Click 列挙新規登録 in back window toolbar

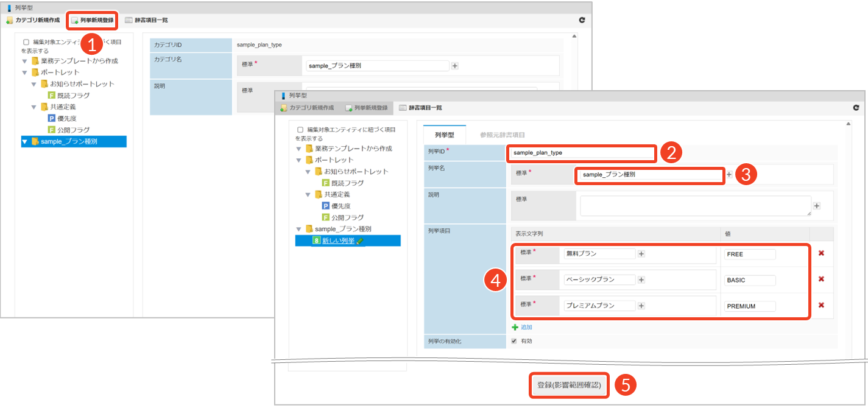tap(92, 20)
